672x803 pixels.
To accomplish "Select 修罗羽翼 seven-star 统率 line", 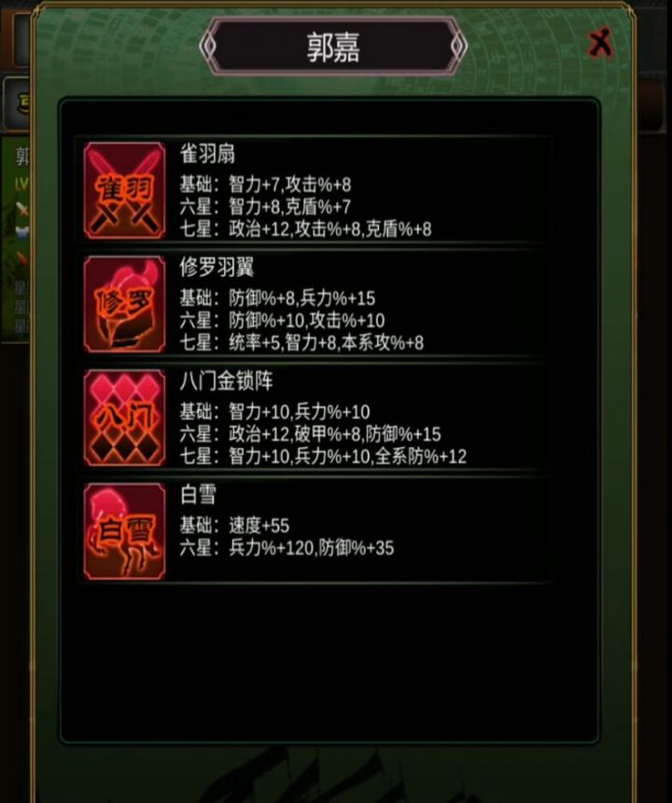I will 301,343.
